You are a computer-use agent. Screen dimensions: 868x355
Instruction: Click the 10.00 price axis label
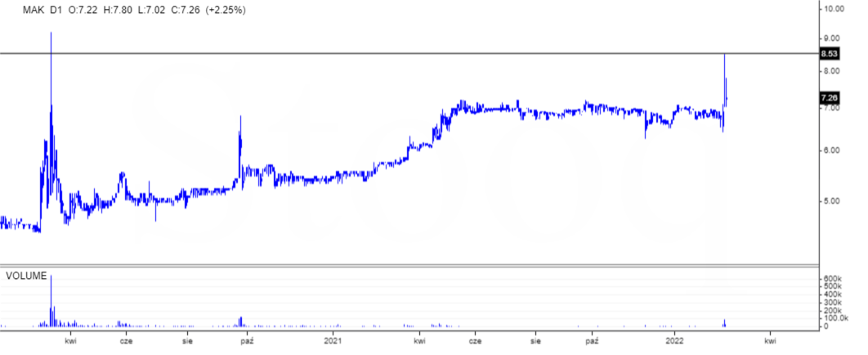(833, 10)
